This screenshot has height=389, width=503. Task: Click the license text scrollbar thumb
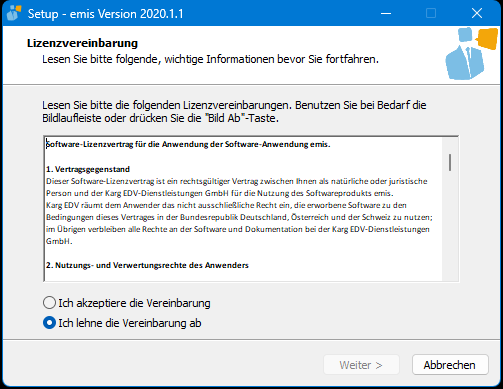450,162
